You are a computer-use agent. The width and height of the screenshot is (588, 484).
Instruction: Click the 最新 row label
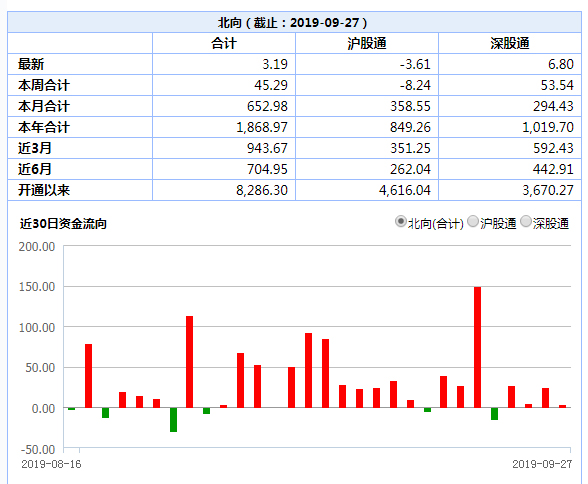(31, 64)
